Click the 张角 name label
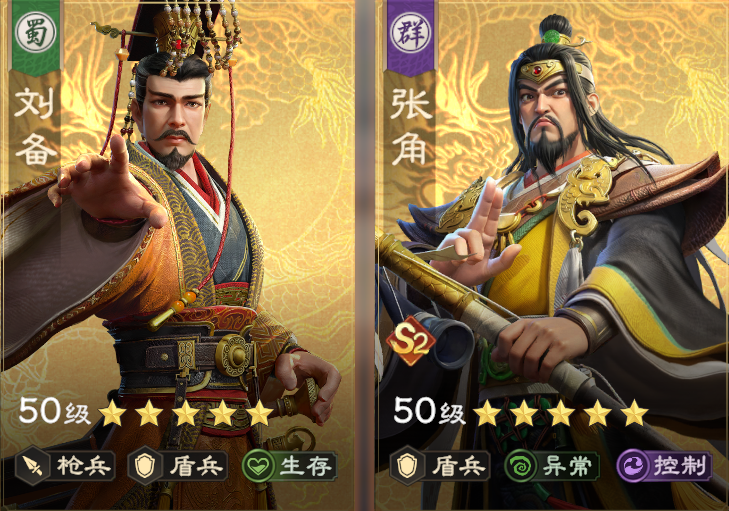The width and height of the screenshot is (729, 511). [x=410, y=126]
